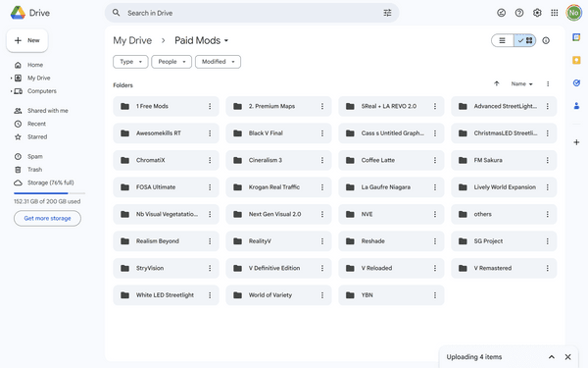Screen dimensions: 588x368
Task: Collapse the Uploading 4 items panel
Action: click(x=551, y=357)
